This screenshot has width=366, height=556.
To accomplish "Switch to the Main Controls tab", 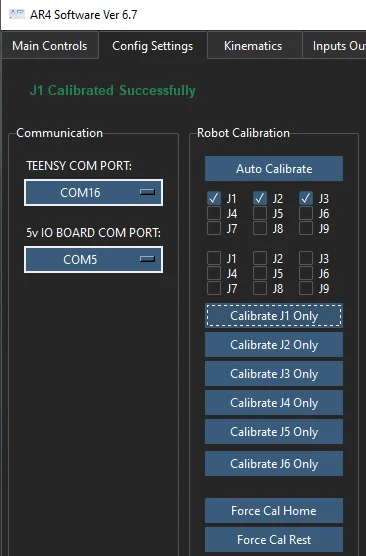I will [50, 46].
